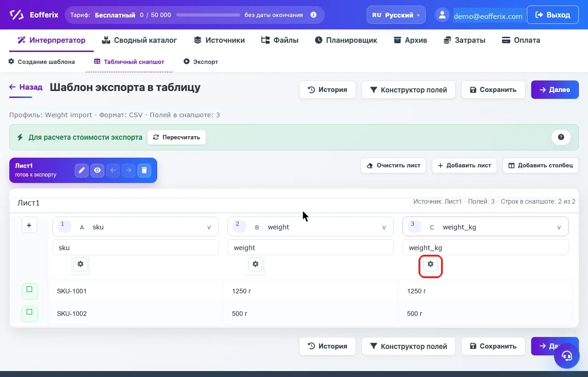Open settings gear for sku column
Image resolution: width=588 pixels, height=377 pixels.
click(x=80, y=264)
